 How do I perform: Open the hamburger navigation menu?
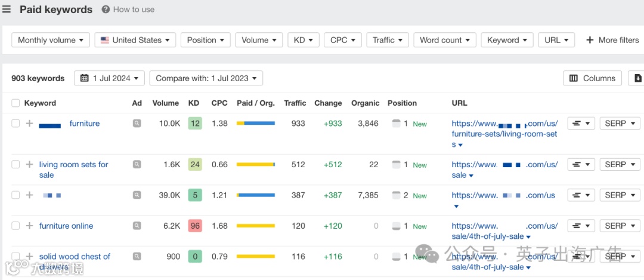7,10
